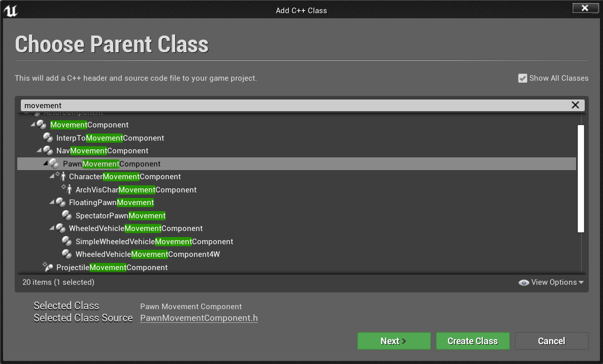Clear the movement search text
Image resolution: width=603 pixels, height=364 pixels.
pos(575,105)
